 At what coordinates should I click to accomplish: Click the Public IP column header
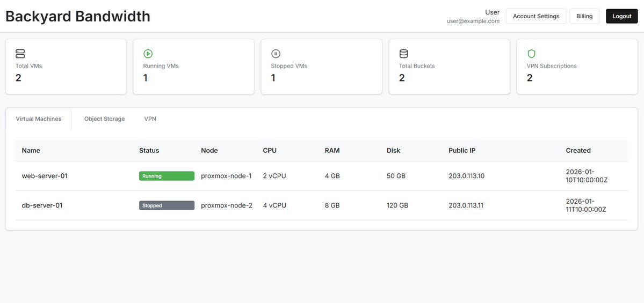(462, 151)
